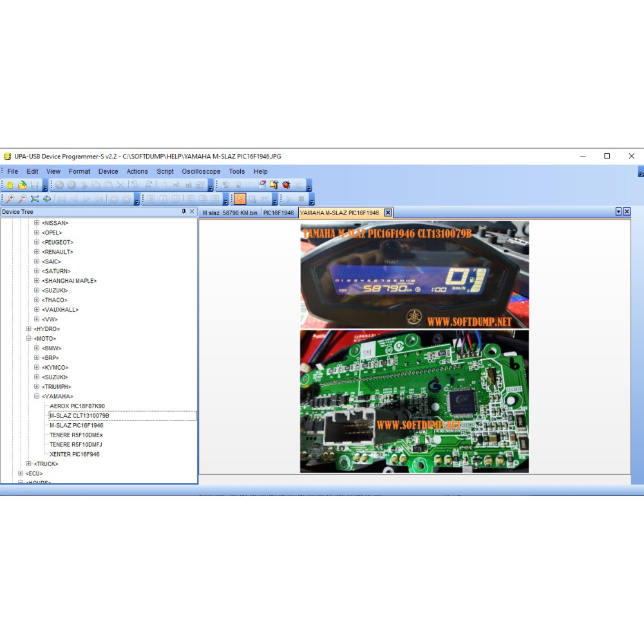This screenshot has width=644, height=644.
Task: Expand the <TRUCK> tree node
Action: pos(29,464)
